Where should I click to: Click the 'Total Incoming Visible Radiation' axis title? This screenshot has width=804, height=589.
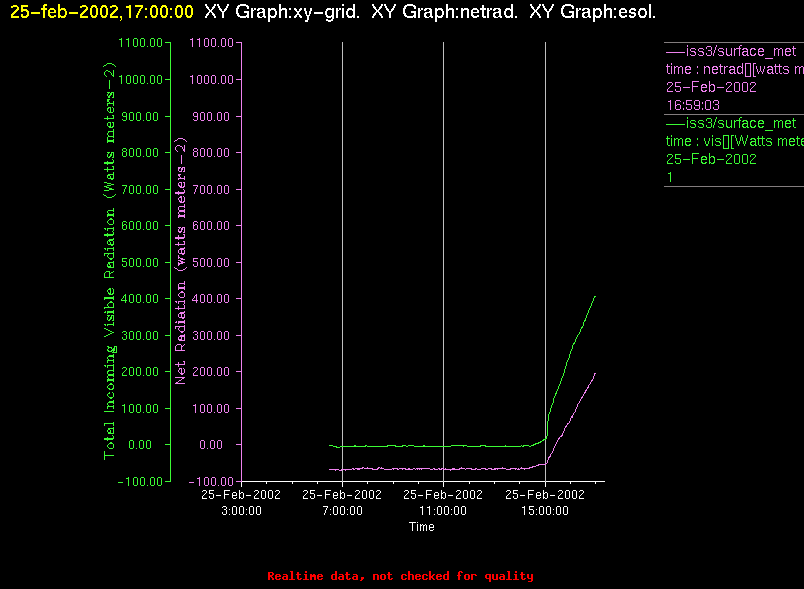click(110, 261)
